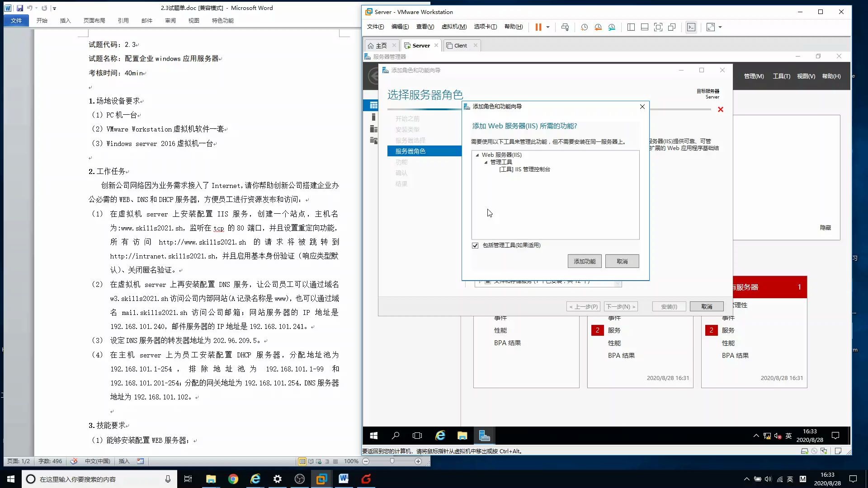Open VMware 文件(F) menu
The width and height of the screenshot is (868, 488).
tap(375, 27)
